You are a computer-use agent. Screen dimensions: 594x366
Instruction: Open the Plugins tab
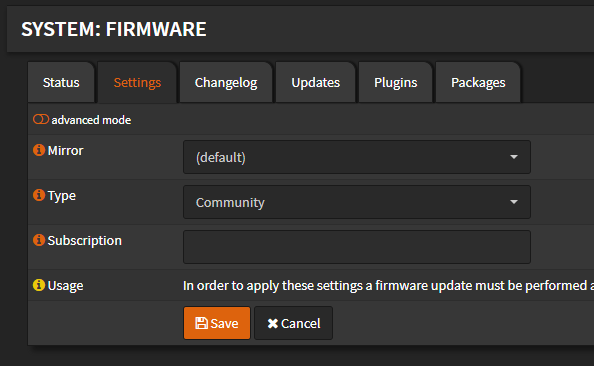[395, 82]
